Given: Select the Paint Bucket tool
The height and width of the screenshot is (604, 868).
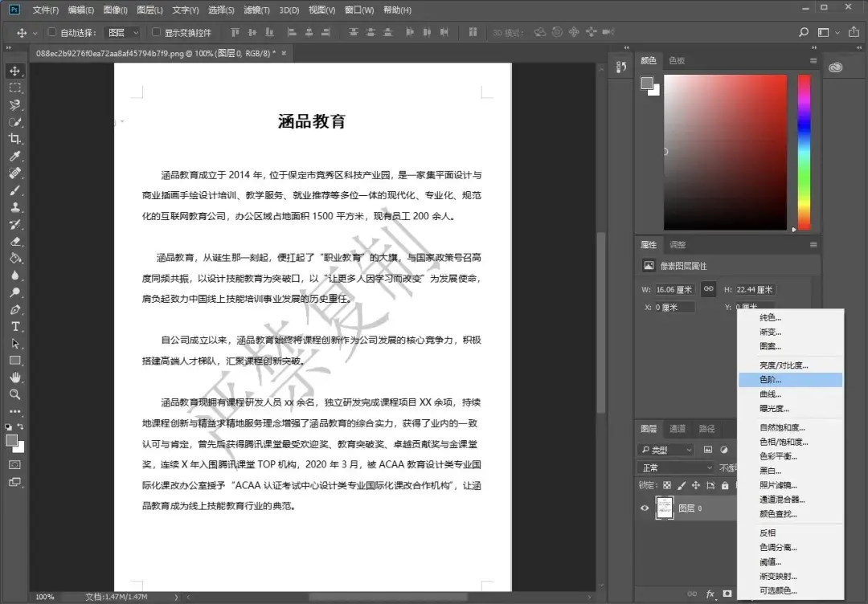Looking at the screenshot, I should pos(14,259).
